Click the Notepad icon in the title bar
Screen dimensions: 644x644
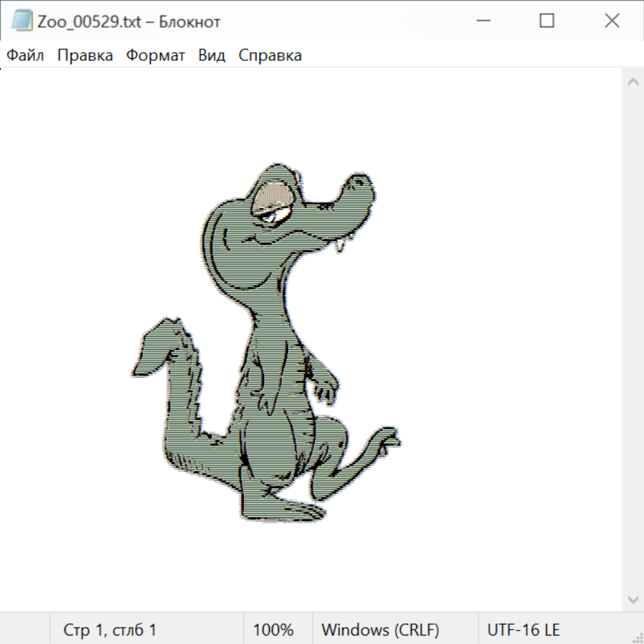[x=22, y=21]
